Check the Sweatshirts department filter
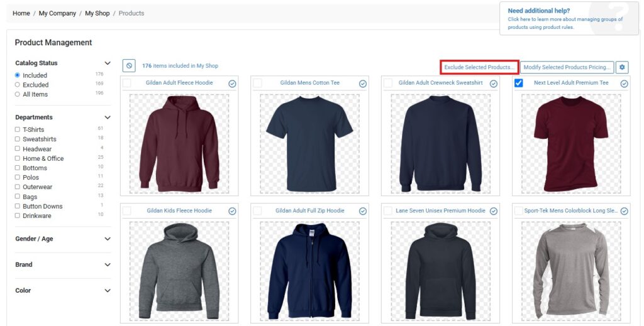The width and height of the screenshot is (644, 326). click(x=17, y=139)
